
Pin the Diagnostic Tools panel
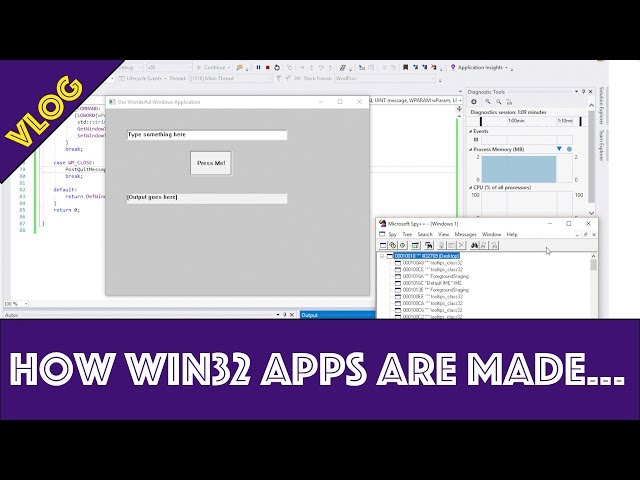coord(583,92)
